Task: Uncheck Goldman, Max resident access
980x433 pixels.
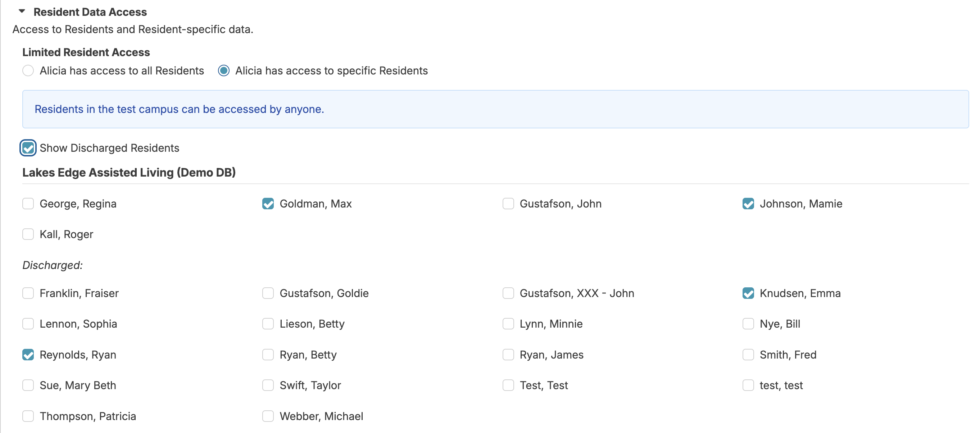Action: (x=268, y=204)
